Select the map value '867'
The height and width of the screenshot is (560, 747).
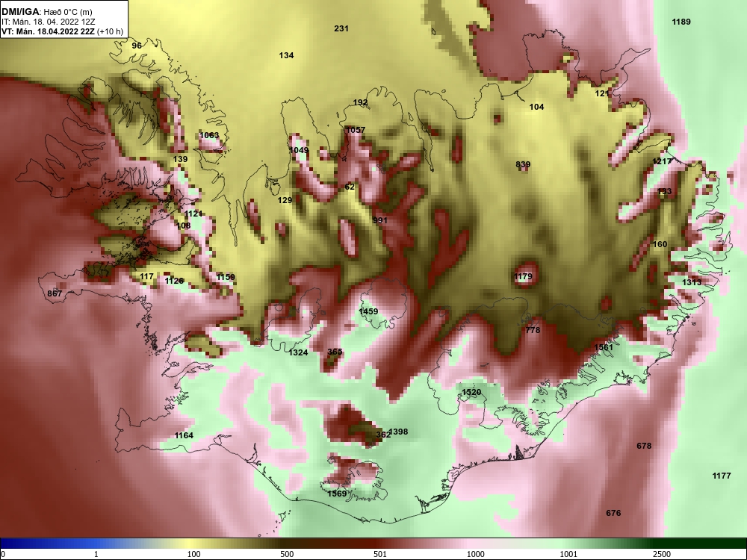pos(55,293)
